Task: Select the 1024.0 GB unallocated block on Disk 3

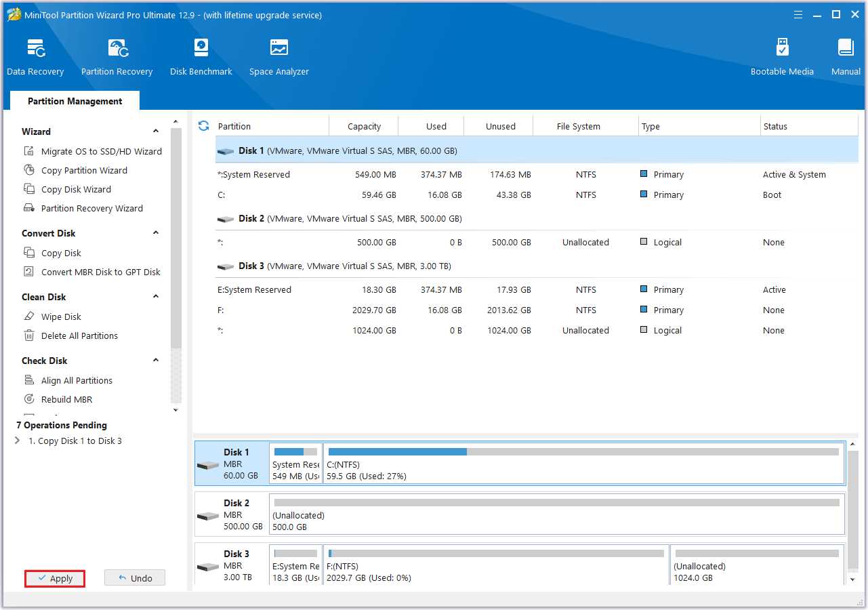Action: click(x=758, y=565)
